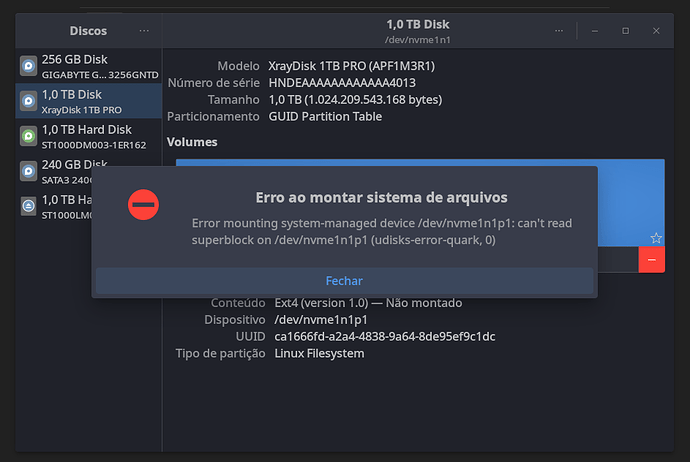This screenshot has height=462, width=690.
Task: Click the 240 GB SATA3 disk icon
Action: (x=29, y=171)
